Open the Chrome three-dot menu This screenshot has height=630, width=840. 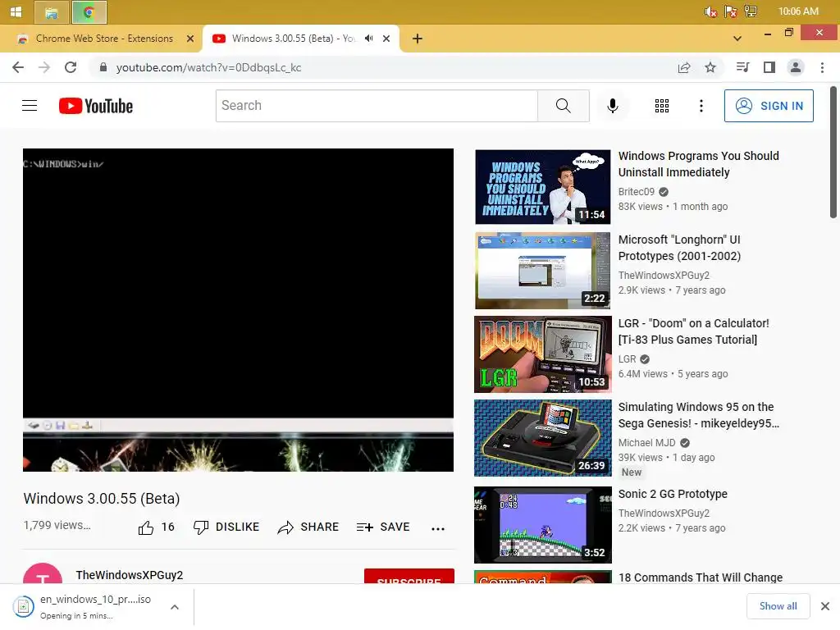pyautogui.click(x=822, y=67)
